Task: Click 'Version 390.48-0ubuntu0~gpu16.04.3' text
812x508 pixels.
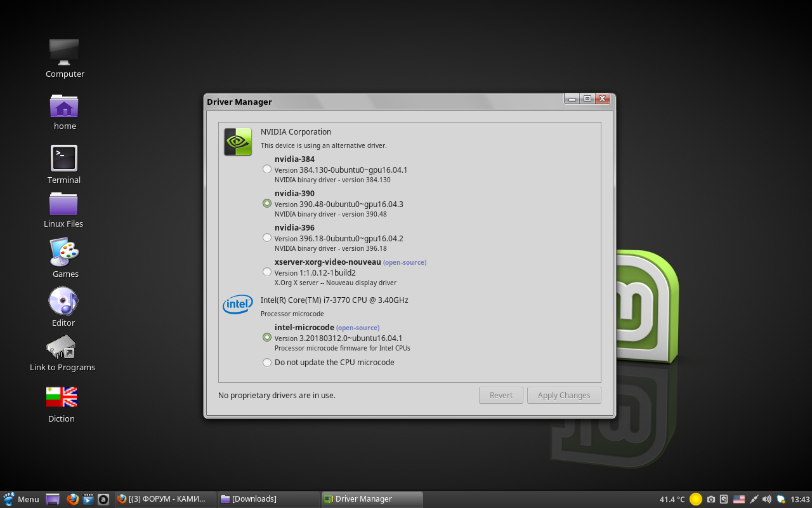Action: click(339, 204)
